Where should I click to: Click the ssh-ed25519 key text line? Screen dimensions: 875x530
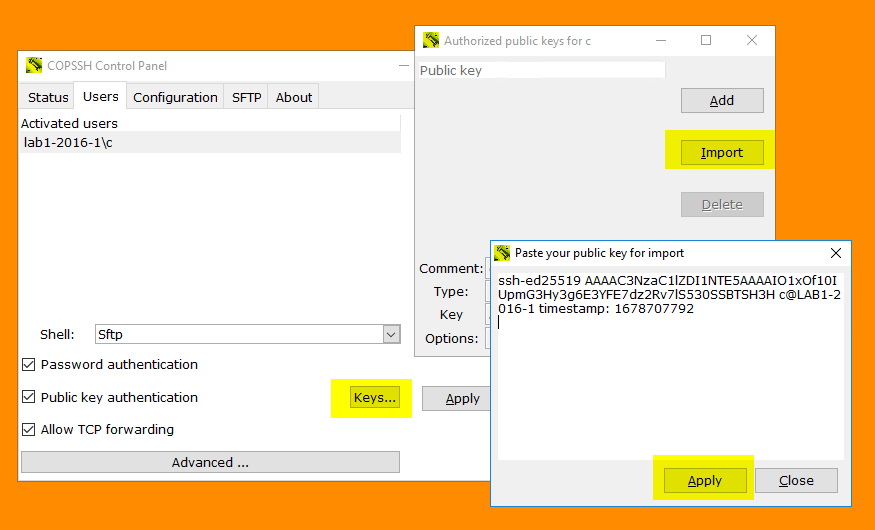(x=667, y=280)
